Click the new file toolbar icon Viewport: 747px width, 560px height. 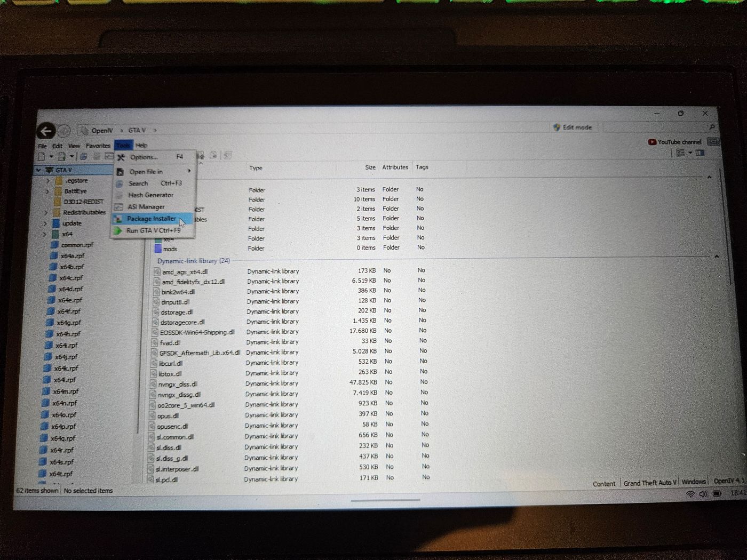coord(42,156)
